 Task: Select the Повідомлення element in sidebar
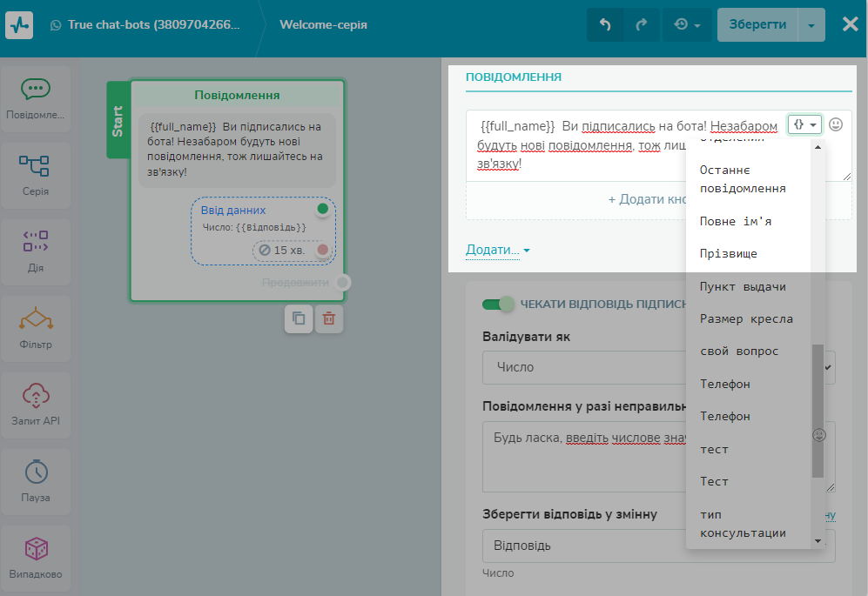pyautogui.click(x=36, y=99)
